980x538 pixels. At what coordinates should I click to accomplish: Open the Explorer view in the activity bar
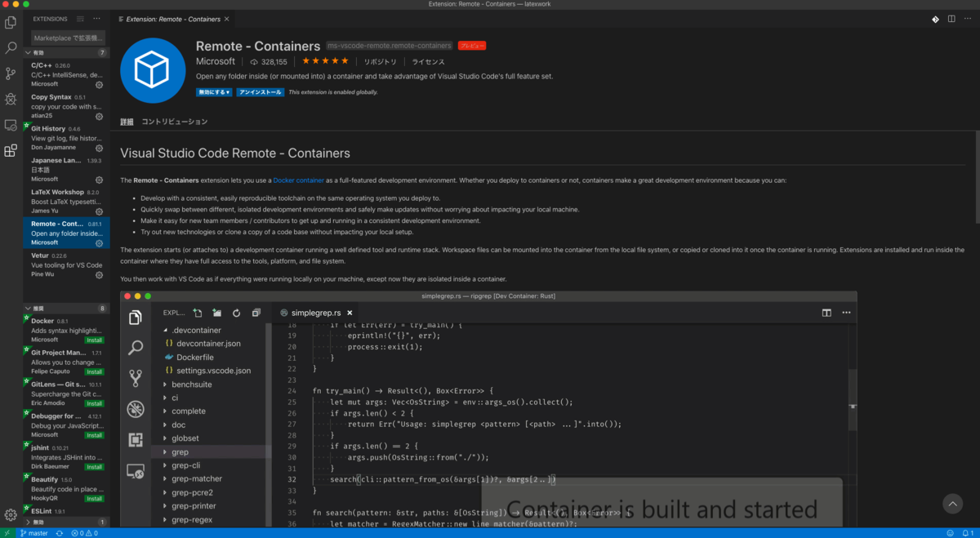coord(11,22)
